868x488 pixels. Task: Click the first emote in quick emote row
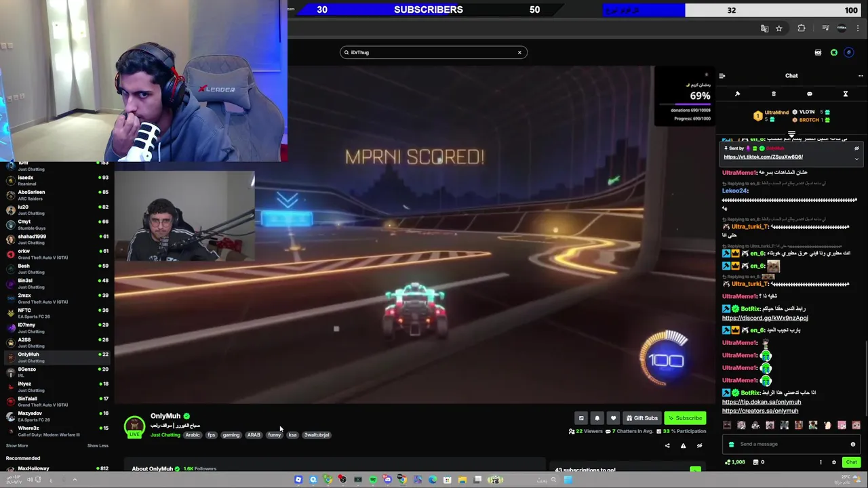(727, 426)
